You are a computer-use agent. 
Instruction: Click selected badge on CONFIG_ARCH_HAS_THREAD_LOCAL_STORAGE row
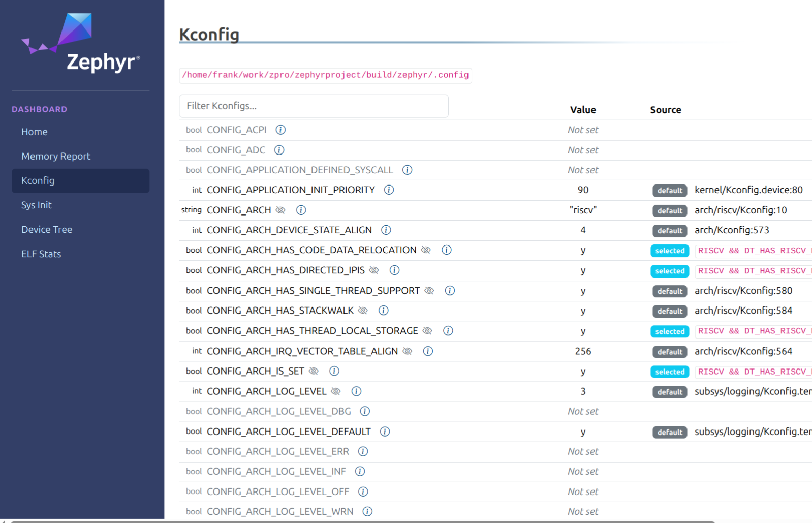[x=669, y=331]
